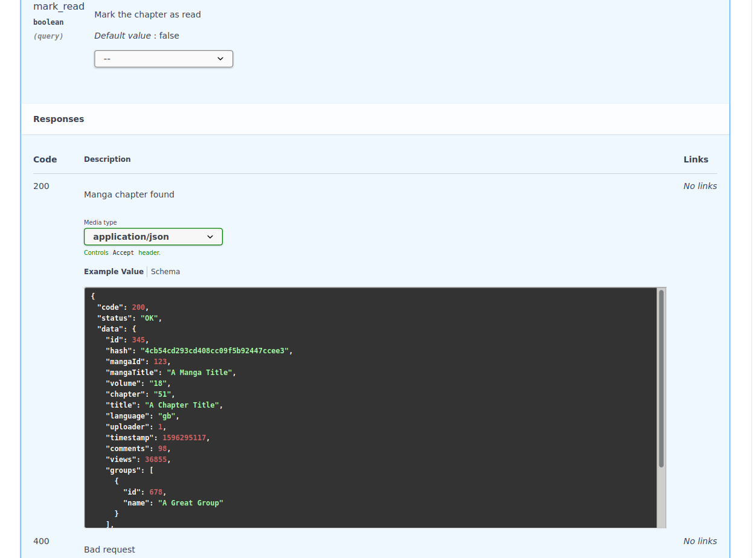Switch to the Schema tab
The width and height of the screenshot is (756, 558).
tap(165, 272)
